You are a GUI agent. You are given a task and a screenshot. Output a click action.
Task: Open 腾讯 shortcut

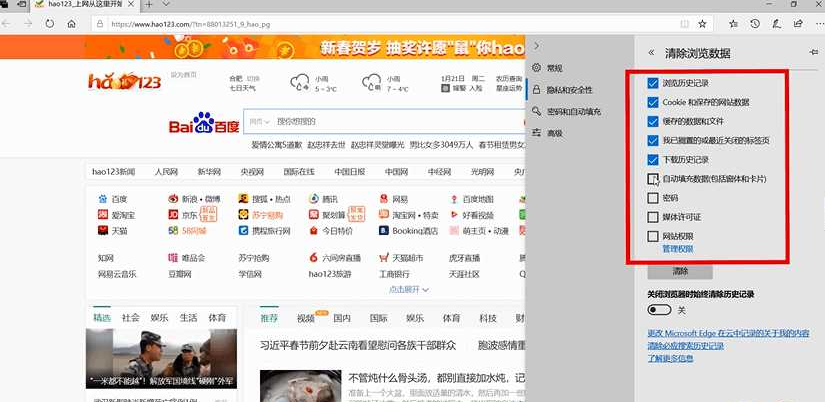324,199
